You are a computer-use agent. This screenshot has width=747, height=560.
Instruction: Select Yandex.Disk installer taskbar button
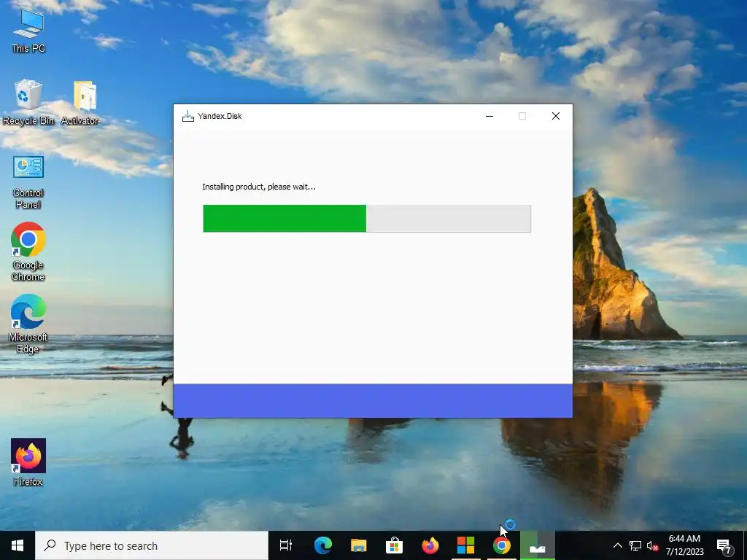tap(538, 545)
